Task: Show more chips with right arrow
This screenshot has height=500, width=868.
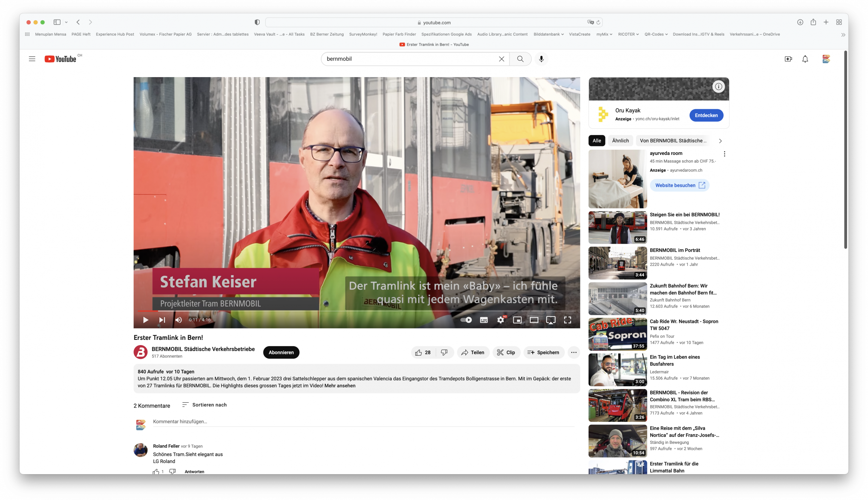Action: (x=720, y=141)
